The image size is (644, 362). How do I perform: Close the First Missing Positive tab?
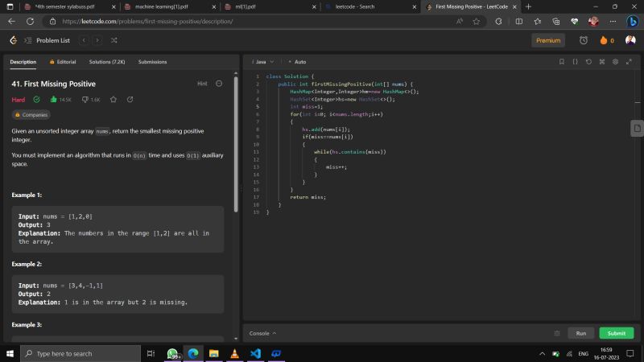(514, 6)
